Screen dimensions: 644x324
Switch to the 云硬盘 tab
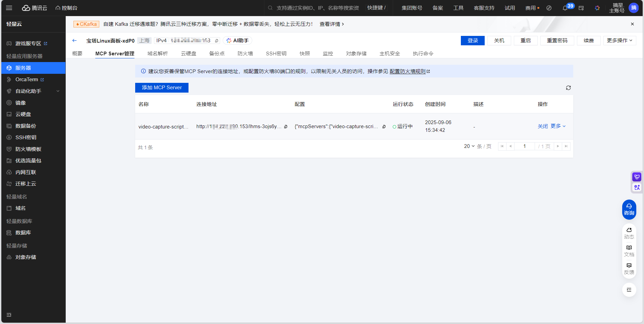189,54
